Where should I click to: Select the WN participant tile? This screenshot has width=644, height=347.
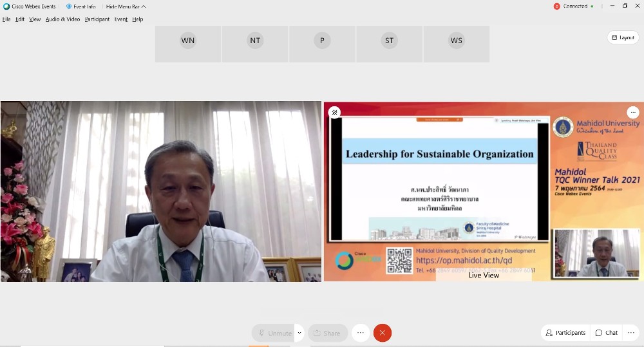click(188, 41)
